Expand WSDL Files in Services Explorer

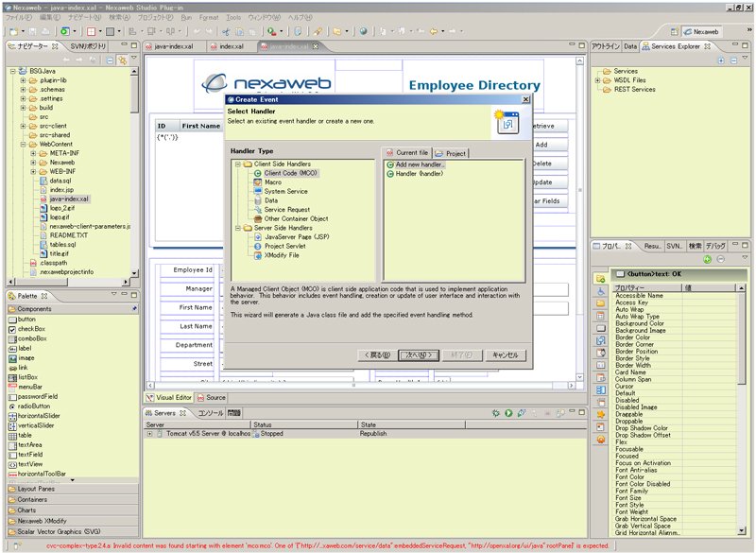tap(598, 80)
